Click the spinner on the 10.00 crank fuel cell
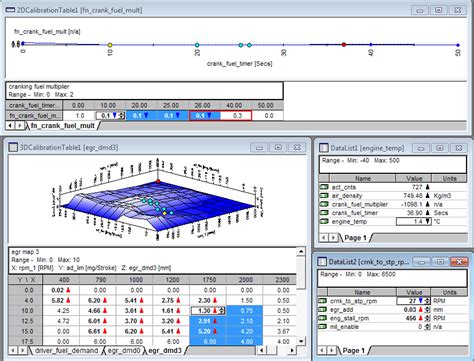Image resolution: width=474 pixels, height=361 pixels. [122, 115]
